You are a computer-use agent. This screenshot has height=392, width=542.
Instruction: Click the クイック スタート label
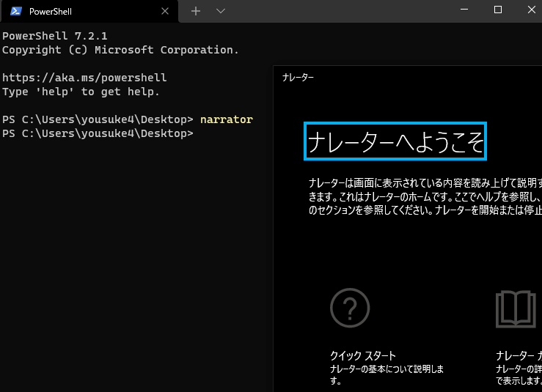(x=362, y=355)
